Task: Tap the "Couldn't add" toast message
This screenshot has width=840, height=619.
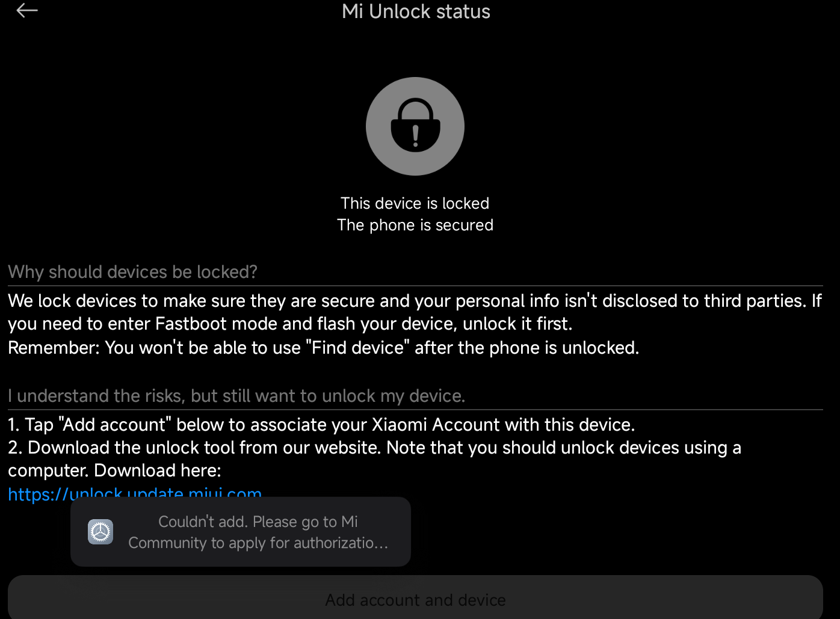Action: pyautogui.click(x=241, y=532)
